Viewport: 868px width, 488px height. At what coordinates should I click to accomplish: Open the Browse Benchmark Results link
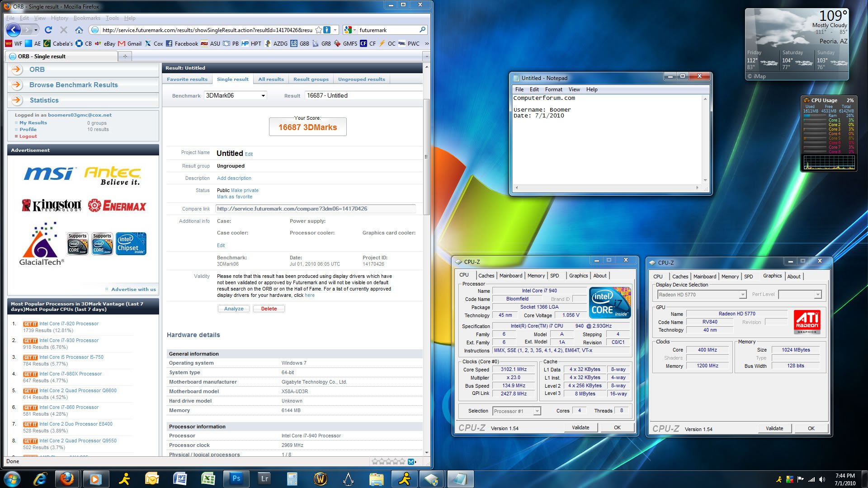click(73, 85)
